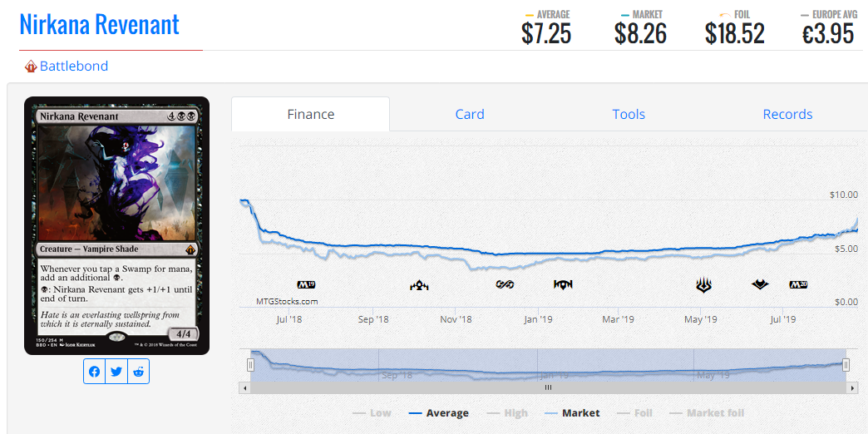This screenshot has height=434, width=868.
Task: Click the navigator scrollbar thumb
Action: (x=548, y=387)
